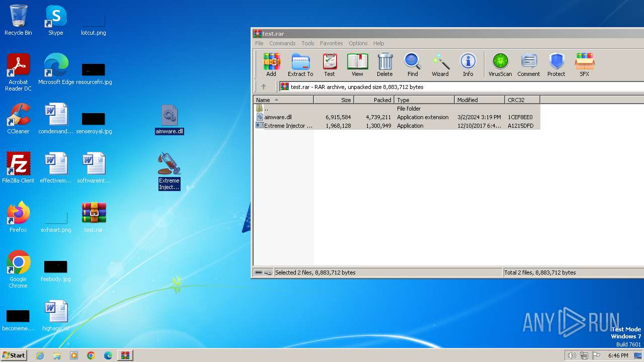This screenshot has height=362, width=644.
Task: Select the senseroyal.jpg desktop file
Action: [94, 123]
